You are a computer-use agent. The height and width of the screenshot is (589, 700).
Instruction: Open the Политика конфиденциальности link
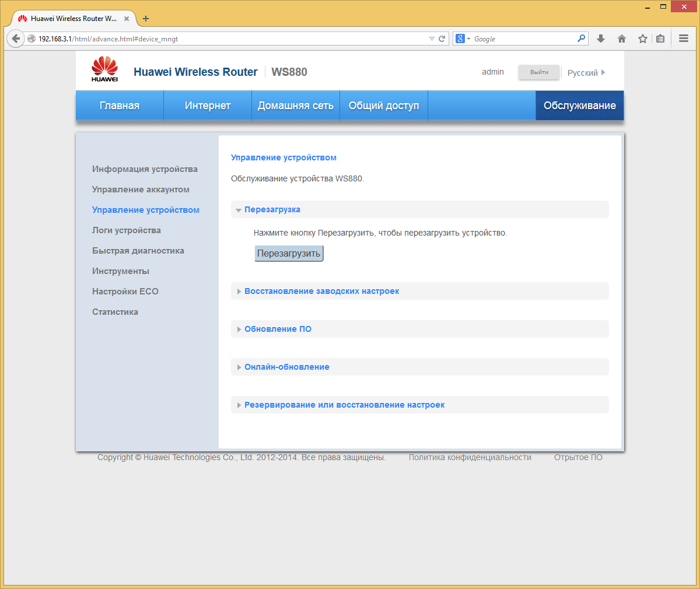tap(470, 458)
